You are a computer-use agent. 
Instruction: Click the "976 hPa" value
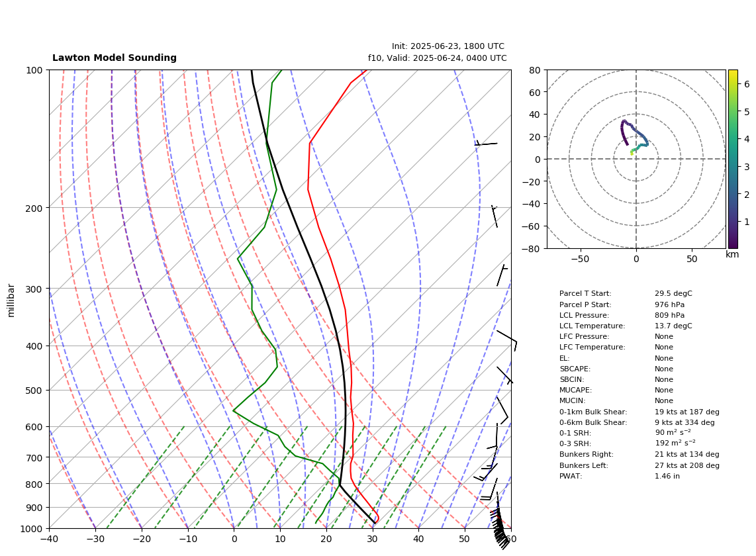point(670,304)
